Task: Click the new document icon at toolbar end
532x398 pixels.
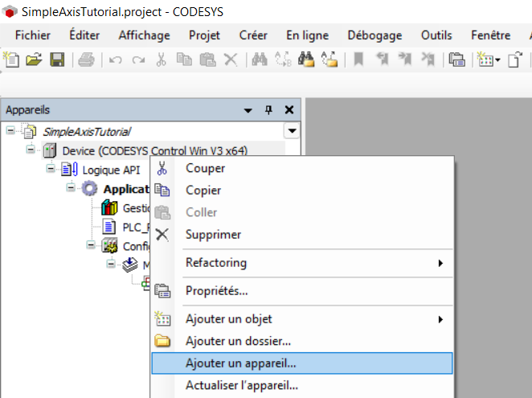Action: (x=514, y=59)
